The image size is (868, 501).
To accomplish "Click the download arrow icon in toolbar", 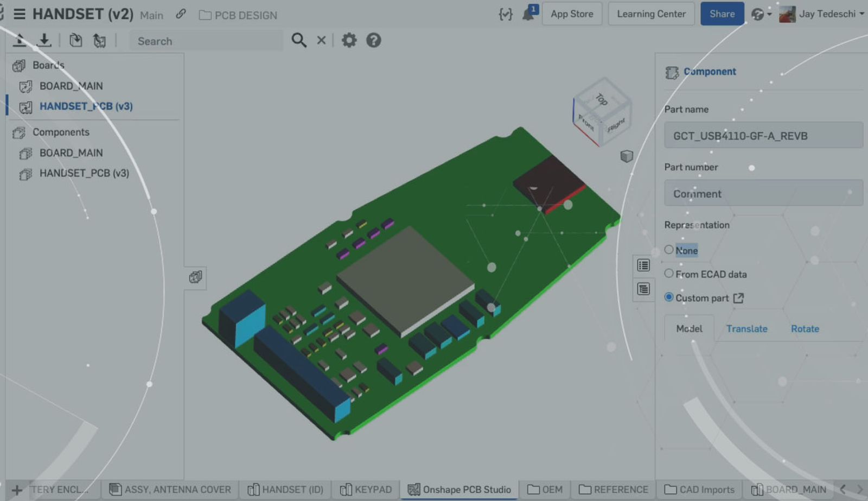I will [x=44, y=40].
